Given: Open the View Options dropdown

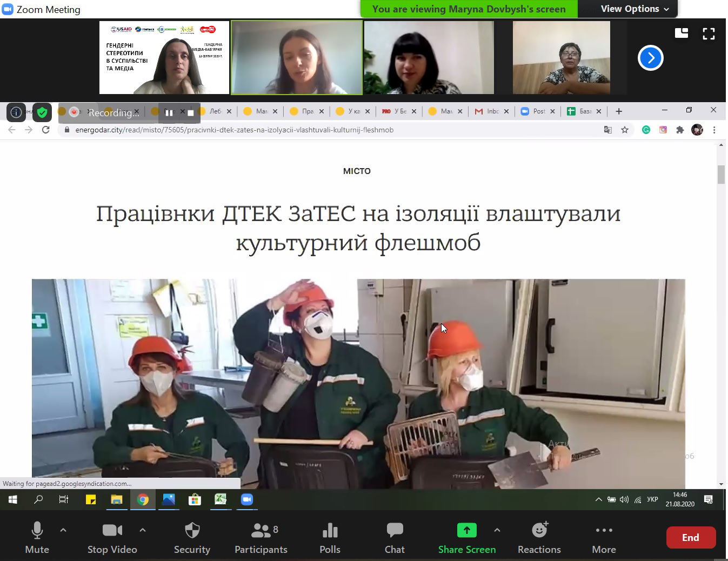Looking at the screenshot, I should [635, 9].
